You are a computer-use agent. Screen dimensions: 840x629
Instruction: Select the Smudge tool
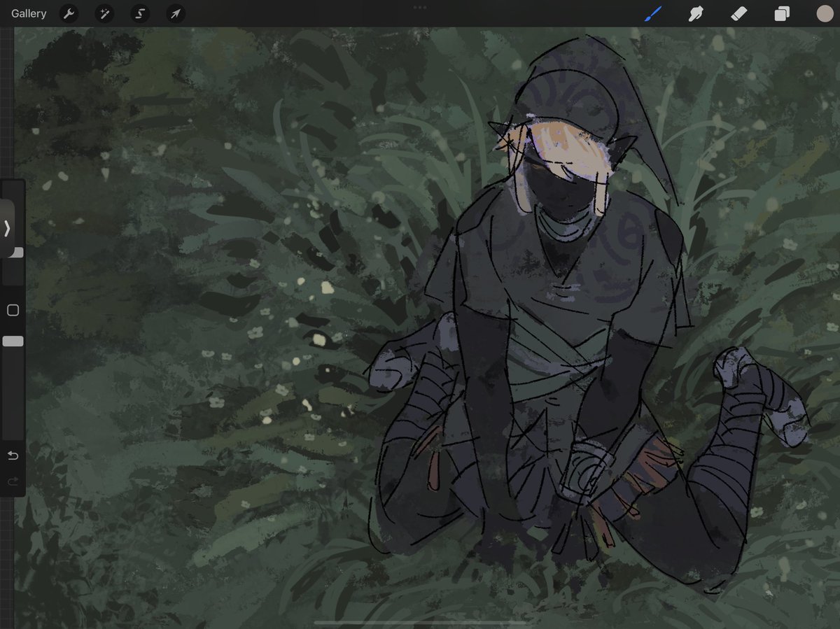click(696, 13)
